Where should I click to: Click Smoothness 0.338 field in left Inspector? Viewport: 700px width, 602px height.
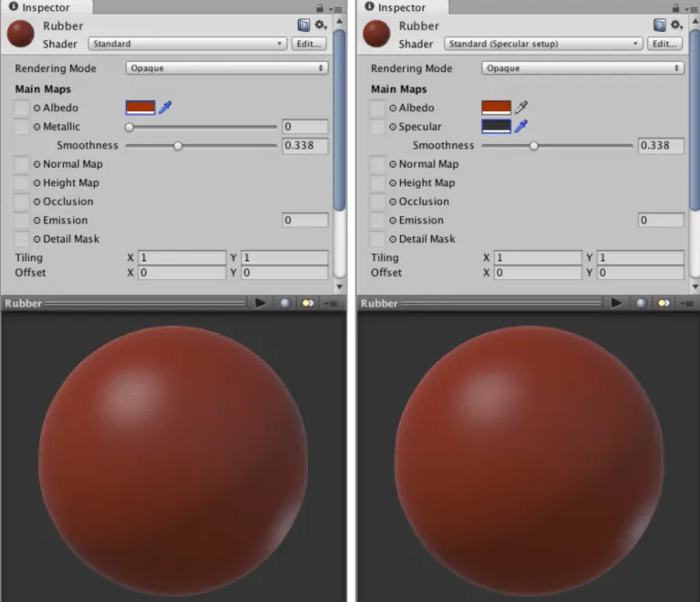305,145
